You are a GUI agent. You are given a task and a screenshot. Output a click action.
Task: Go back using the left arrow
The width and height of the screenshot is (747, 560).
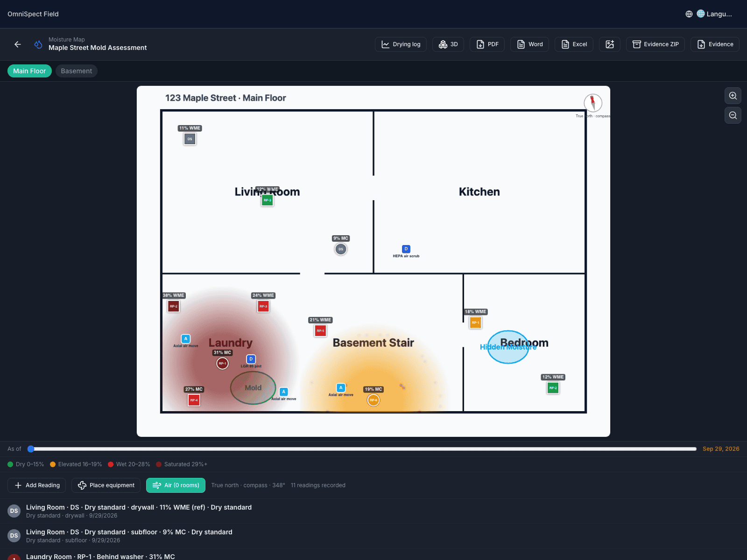coord(18,44)
